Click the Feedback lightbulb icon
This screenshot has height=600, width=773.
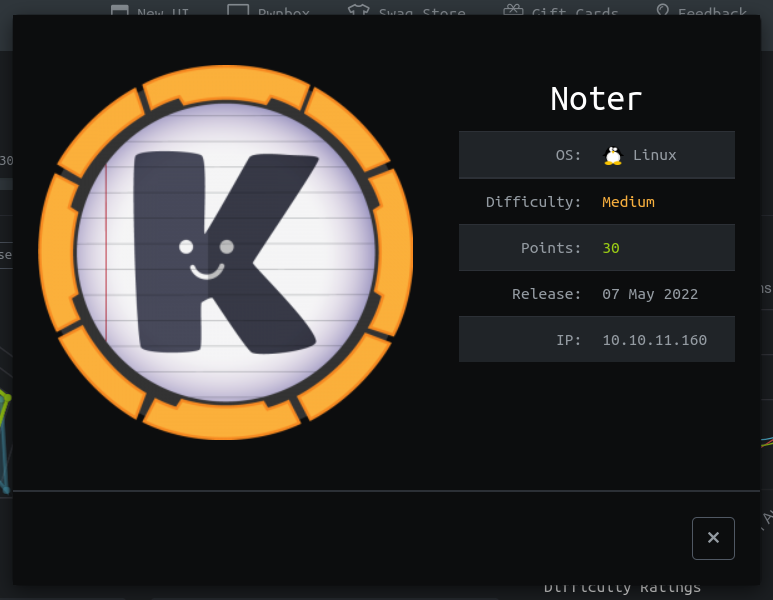[x=663, y=9]
